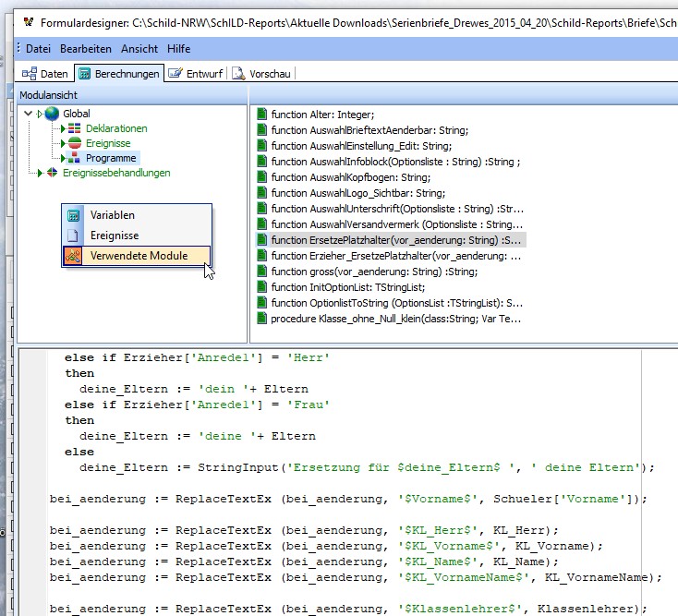Select function AuswahlVersandvermerk
Screen dimensions: 678x616
coord(397,224)
